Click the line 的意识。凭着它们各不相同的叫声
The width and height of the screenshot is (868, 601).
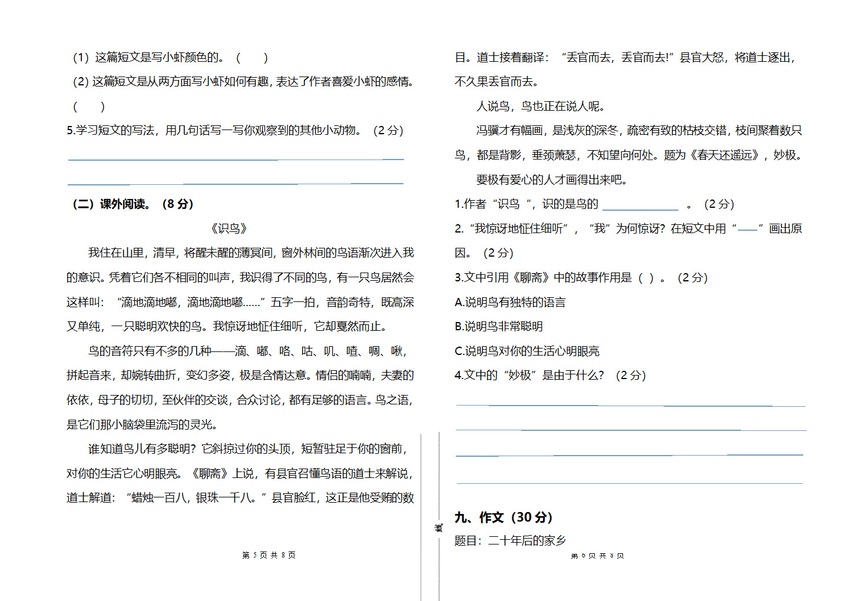(240, 277)
